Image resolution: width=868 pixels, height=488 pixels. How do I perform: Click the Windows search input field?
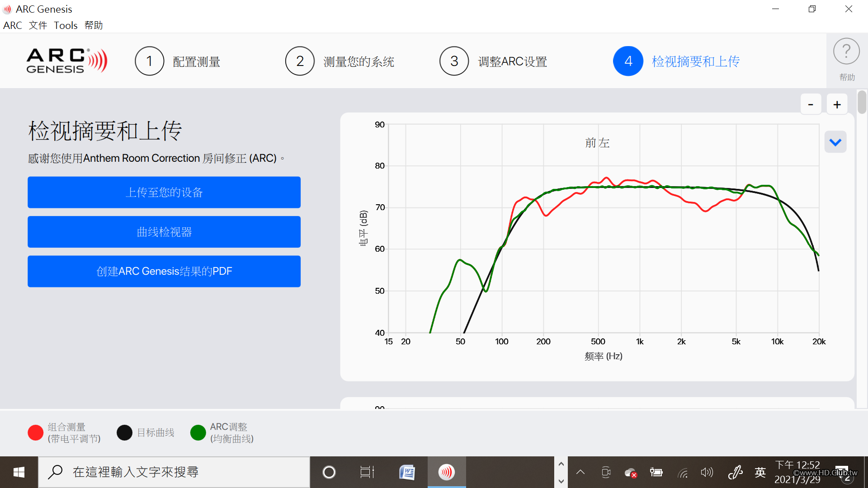point(181,472)
